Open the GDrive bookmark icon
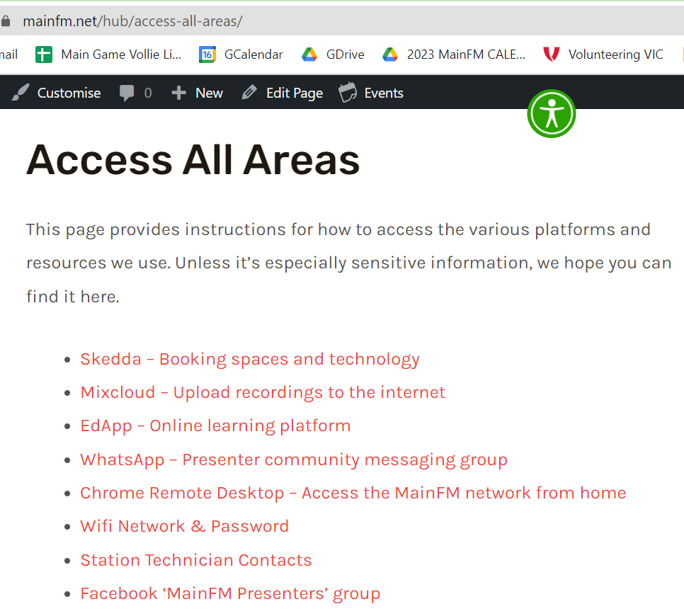 click(309, 55)
